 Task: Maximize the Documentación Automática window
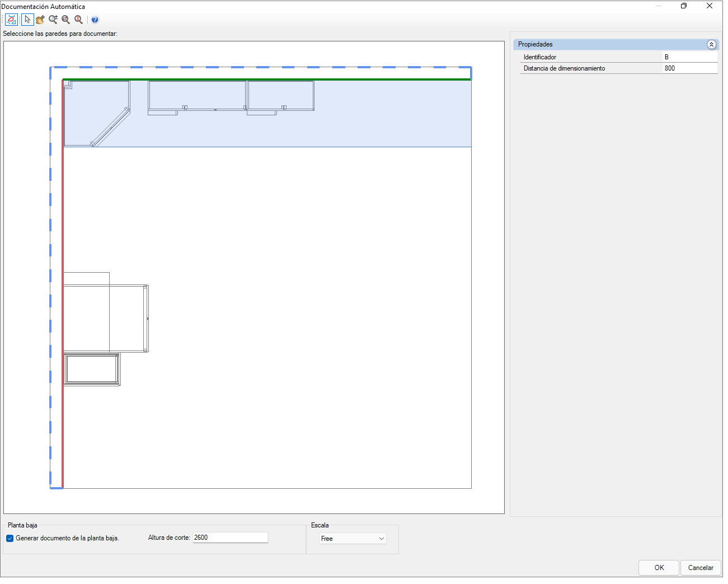pos(684,6)
